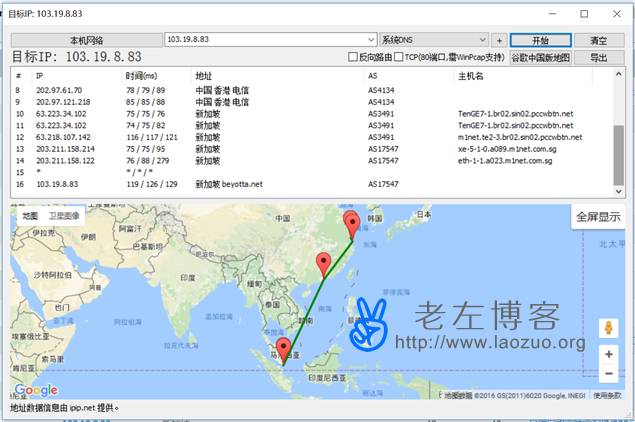
Task: Select the 地图 map view tab
Action: pyautogui.click(x=30, y=215)
